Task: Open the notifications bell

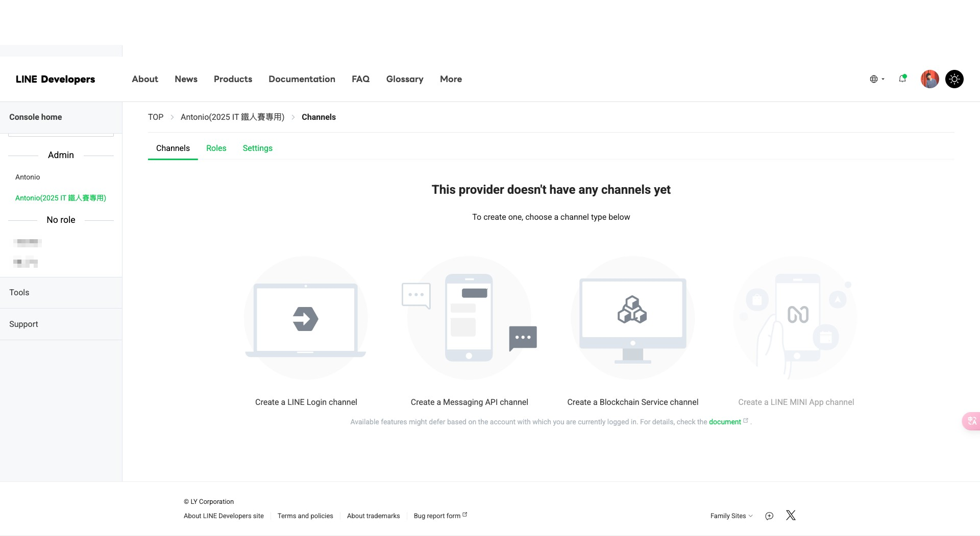Action: pos(902,79)
